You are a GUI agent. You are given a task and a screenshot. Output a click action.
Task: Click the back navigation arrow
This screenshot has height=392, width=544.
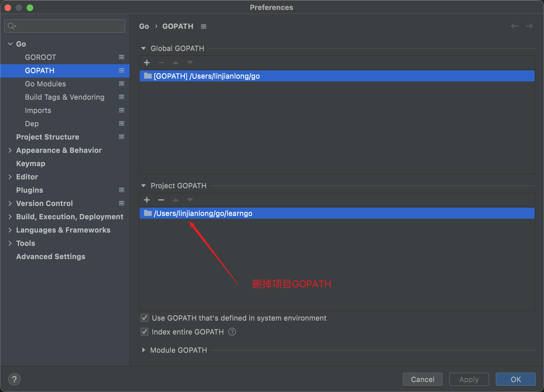[514, 26]
